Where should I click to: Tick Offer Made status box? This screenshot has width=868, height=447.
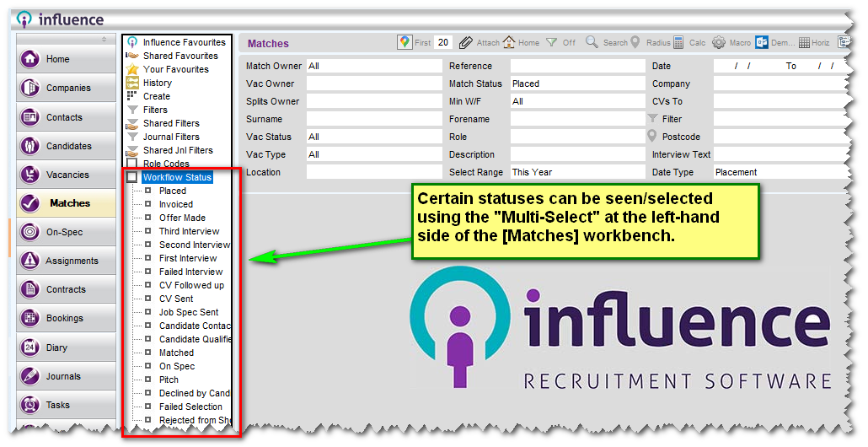[x=147, y=217]
